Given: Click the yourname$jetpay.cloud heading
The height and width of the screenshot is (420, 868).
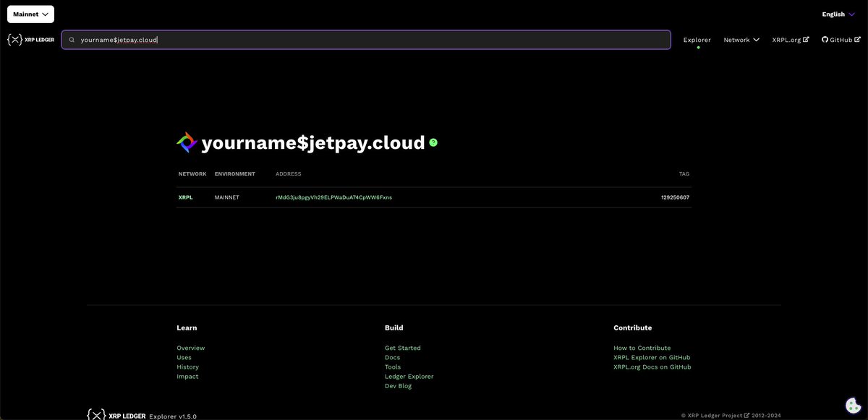Looking at the screenshot, I should [312, 142].
